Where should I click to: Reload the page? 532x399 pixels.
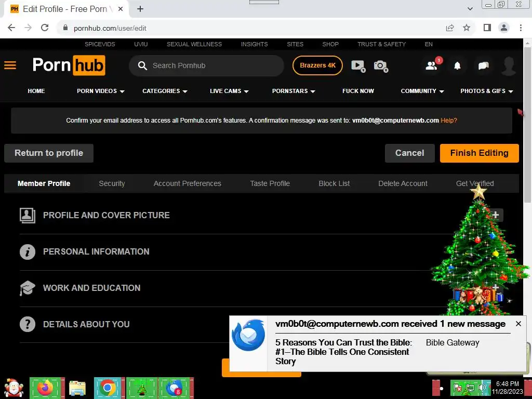(x=45, y=28)
